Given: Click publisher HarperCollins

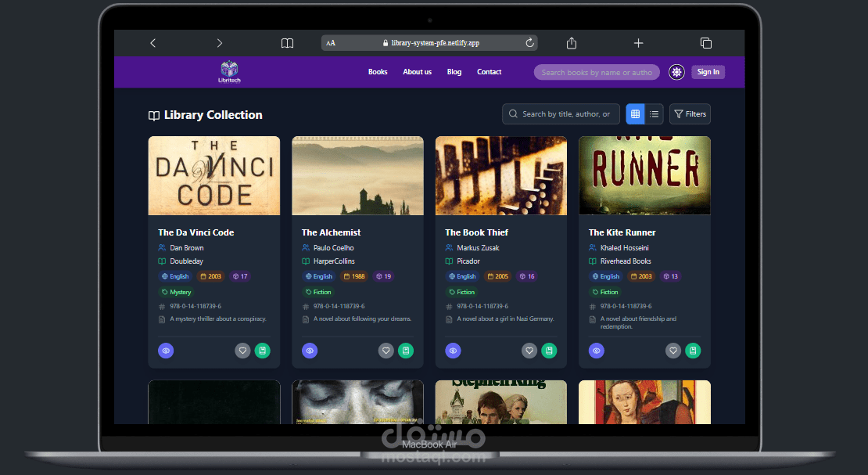Looking at the screenshot, I should click(334, 261).
